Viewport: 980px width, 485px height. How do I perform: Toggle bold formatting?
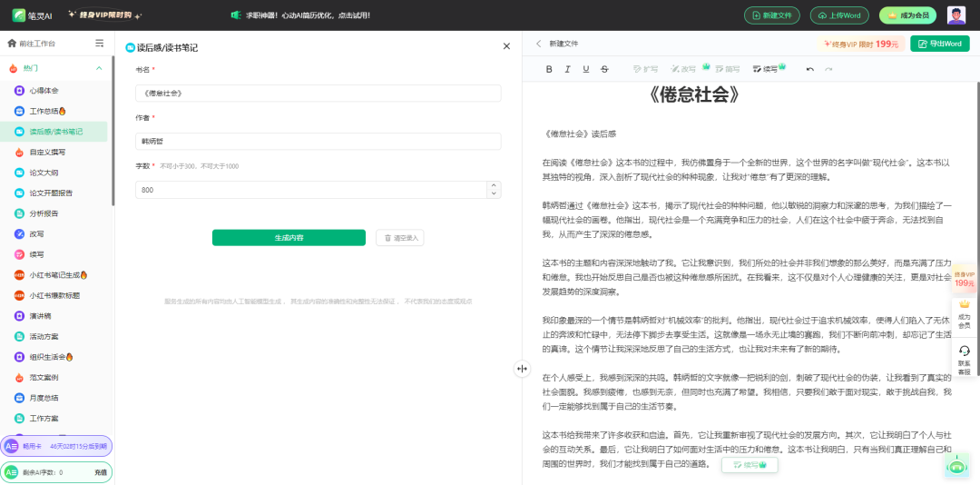[x=549, y=69]
